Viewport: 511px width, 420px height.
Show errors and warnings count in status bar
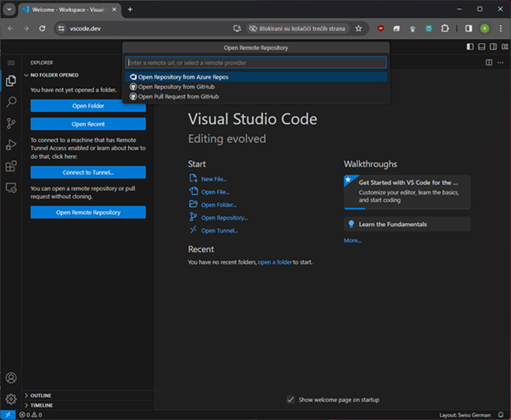[x=30, y=415]
